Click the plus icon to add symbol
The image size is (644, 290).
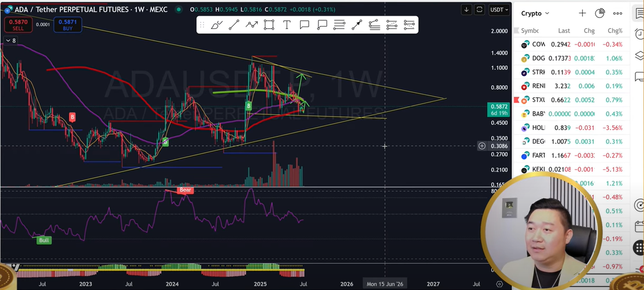[582, 13]
